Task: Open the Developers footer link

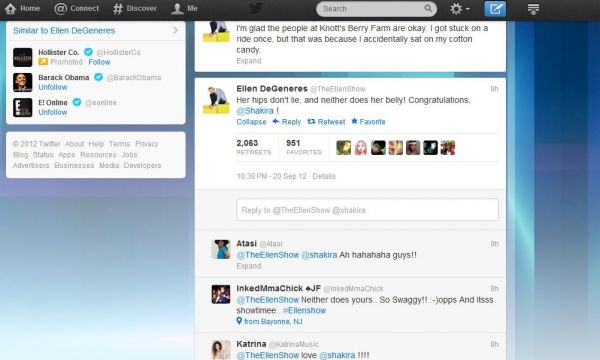Action: pyautogui.click(x=142, y=165)
